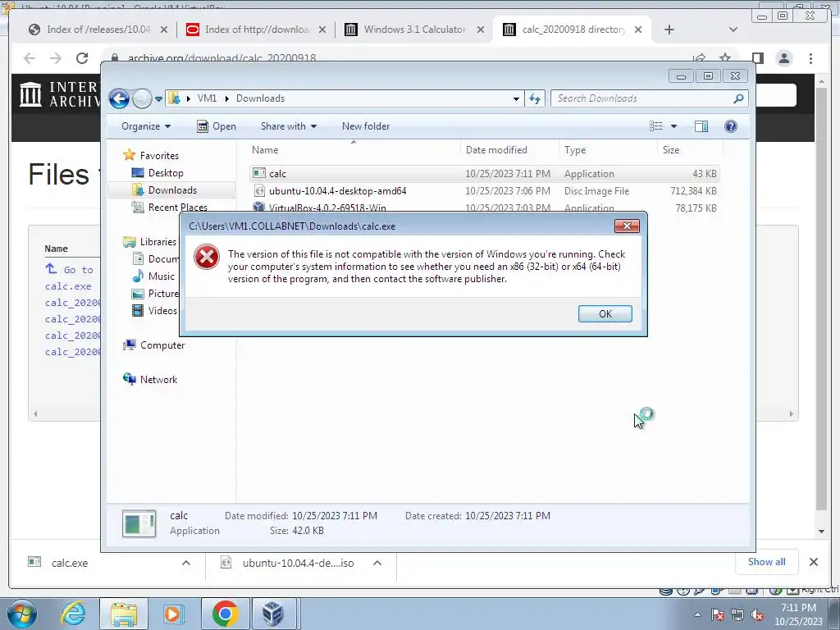Switch to the Windows 3.1 Calculator tab
840x630 pixels.
(414, 30)
